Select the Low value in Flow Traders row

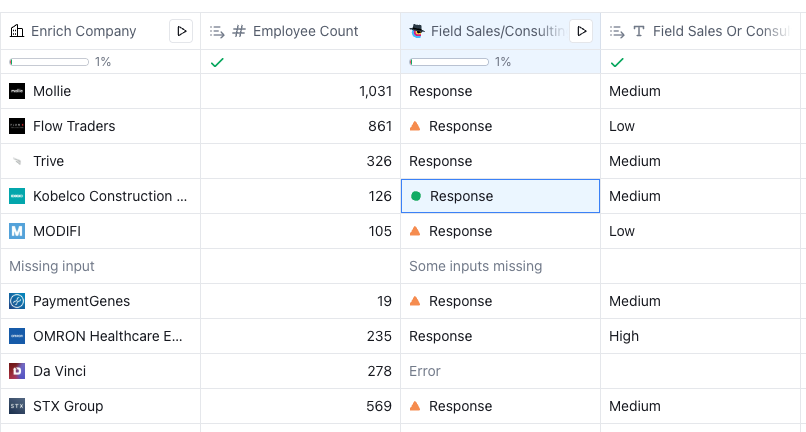pos(700,126)
